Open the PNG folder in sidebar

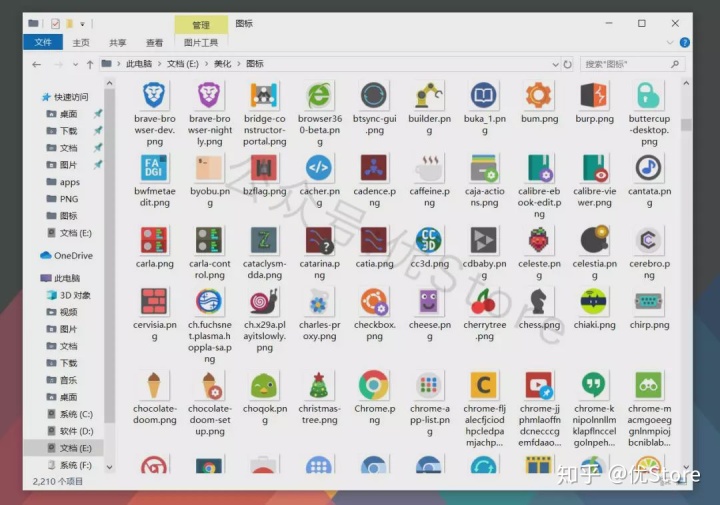tap(69, 199)
